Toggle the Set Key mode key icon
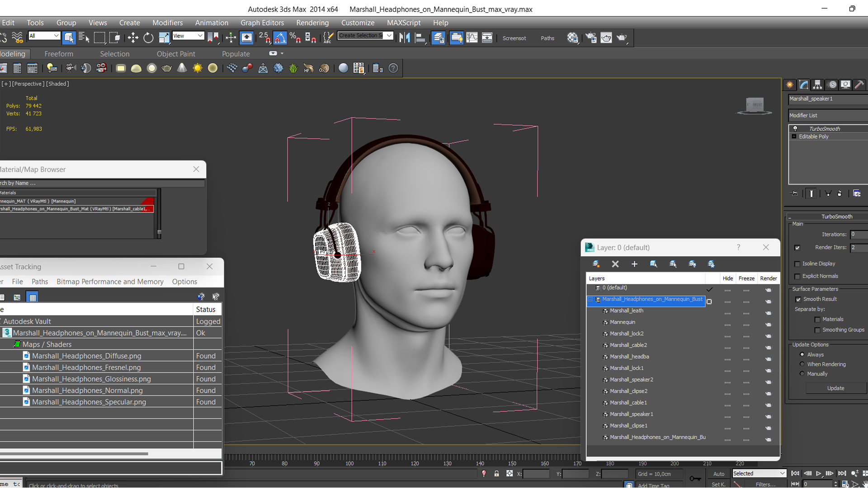The image size is (868, 488). (695, 479)
